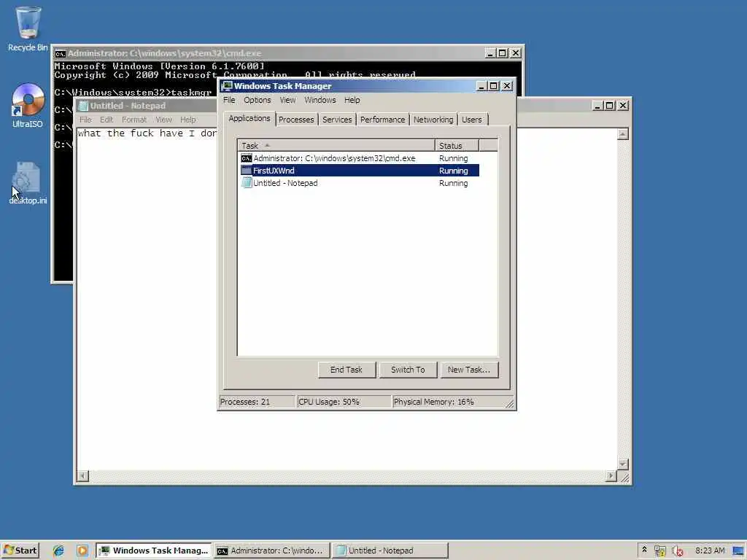The image size is (747, 560).
Task: Maximize the Notepad window
Action: tap(610, 105)
